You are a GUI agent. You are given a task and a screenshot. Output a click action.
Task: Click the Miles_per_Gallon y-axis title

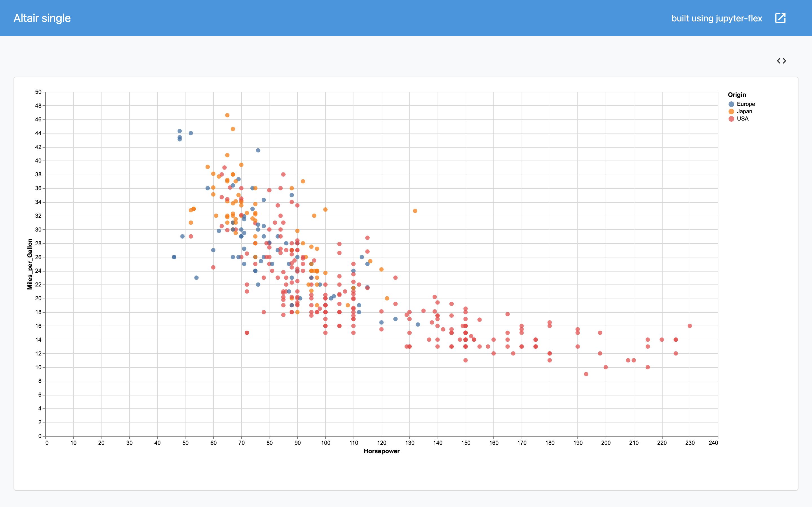(x=30, y=264)
